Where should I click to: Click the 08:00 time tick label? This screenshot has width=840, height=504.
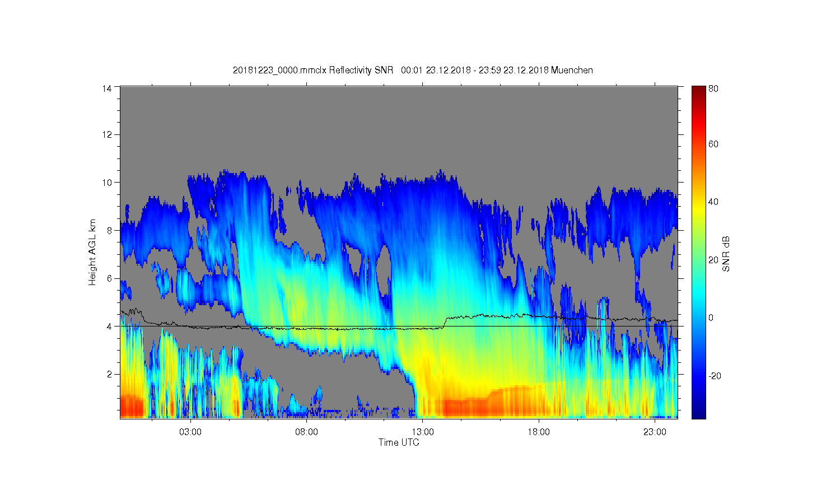coord(306,432)
